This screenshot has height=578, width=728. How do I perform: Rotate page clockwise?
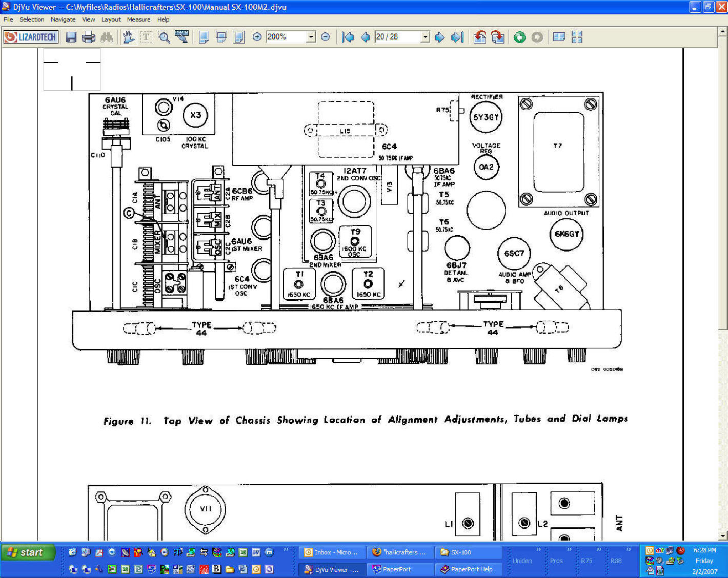(x=497, y=37)
